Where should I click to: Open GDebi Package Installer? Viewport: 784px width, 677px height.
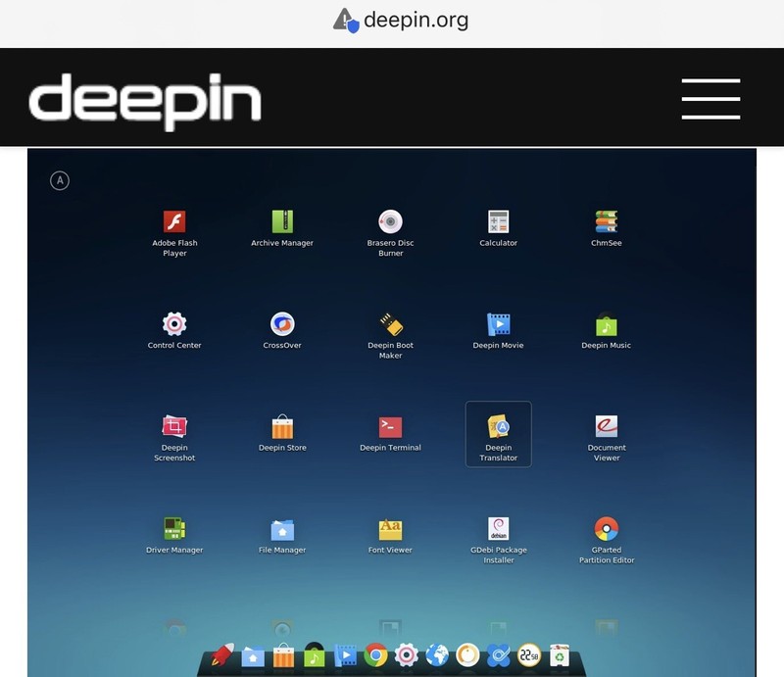click(499, 540)
